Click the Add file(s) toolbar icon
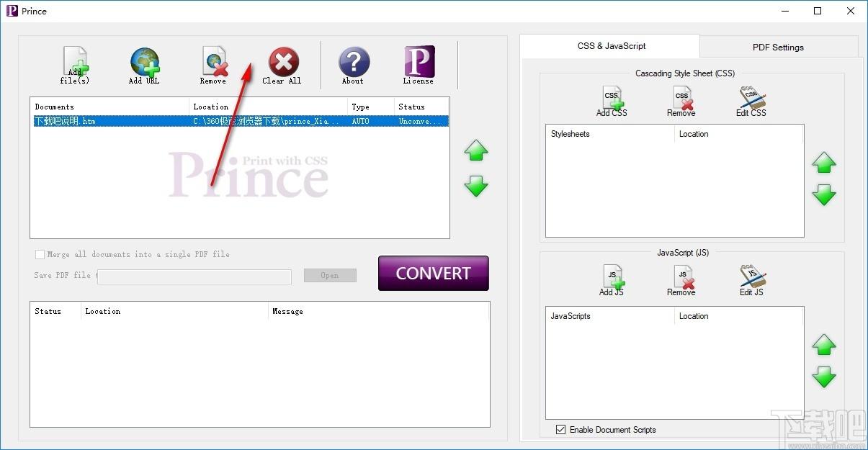This screenshot has height=450, width=868. (75, 65)
